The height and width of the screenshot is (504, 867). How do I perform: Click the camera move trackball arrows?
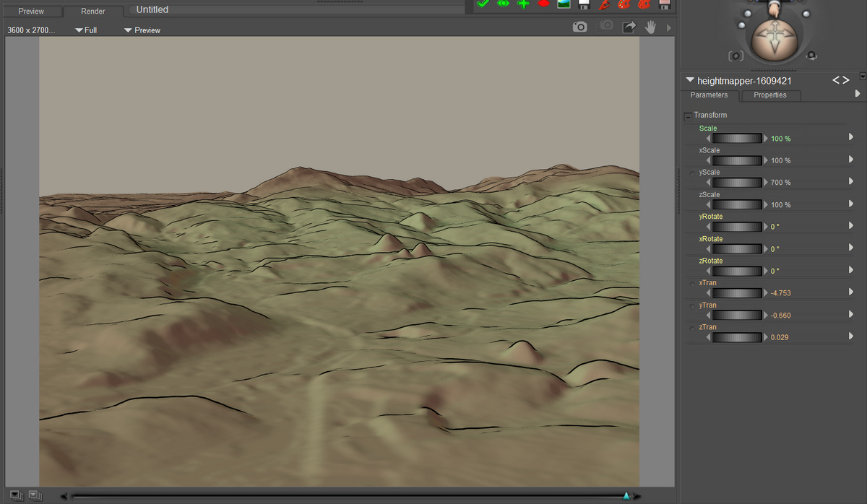(x=773, y=38)
